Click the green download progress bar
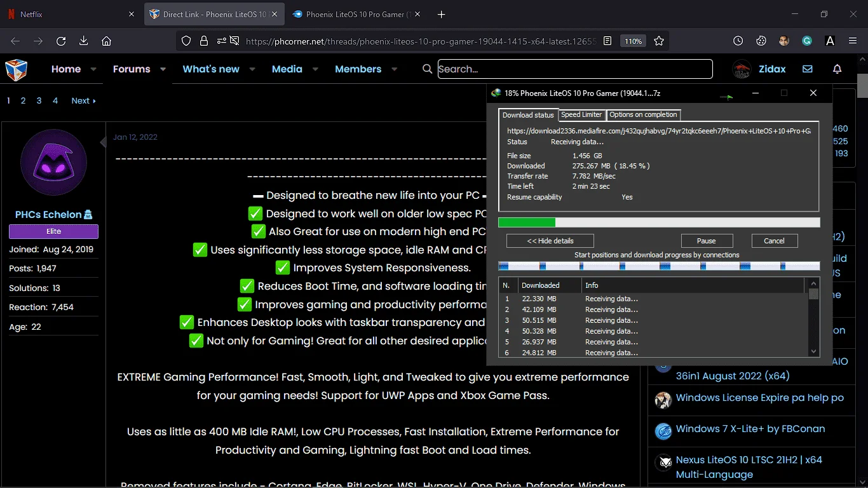This screenshot has height=488, width=868. [x=659, y=222]
